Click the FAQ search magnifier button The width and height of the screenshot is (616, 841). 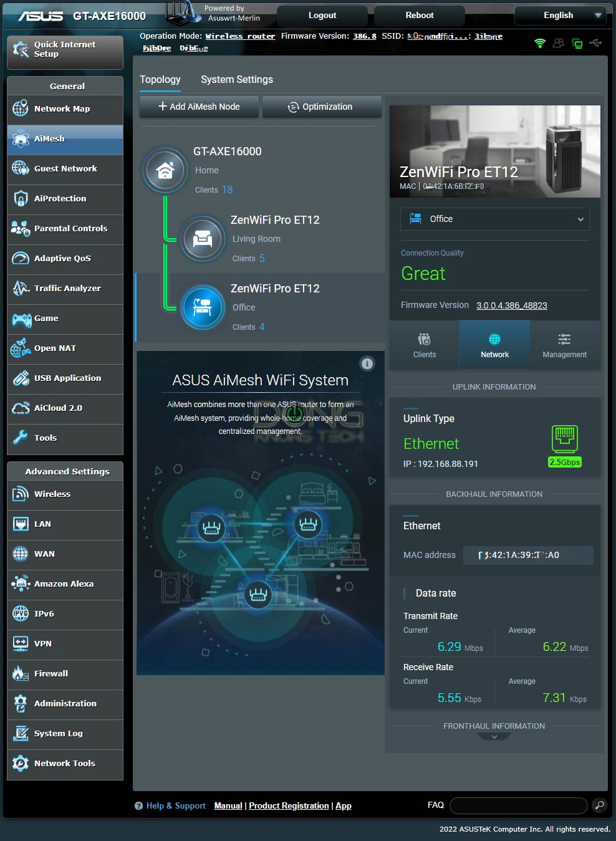(599, 805)
